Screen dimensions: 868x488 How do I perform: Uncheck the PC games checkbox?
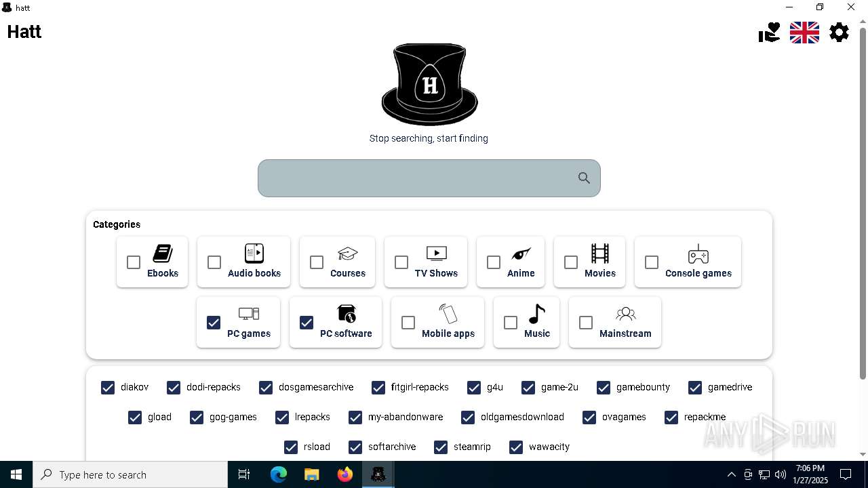point(214,323)
